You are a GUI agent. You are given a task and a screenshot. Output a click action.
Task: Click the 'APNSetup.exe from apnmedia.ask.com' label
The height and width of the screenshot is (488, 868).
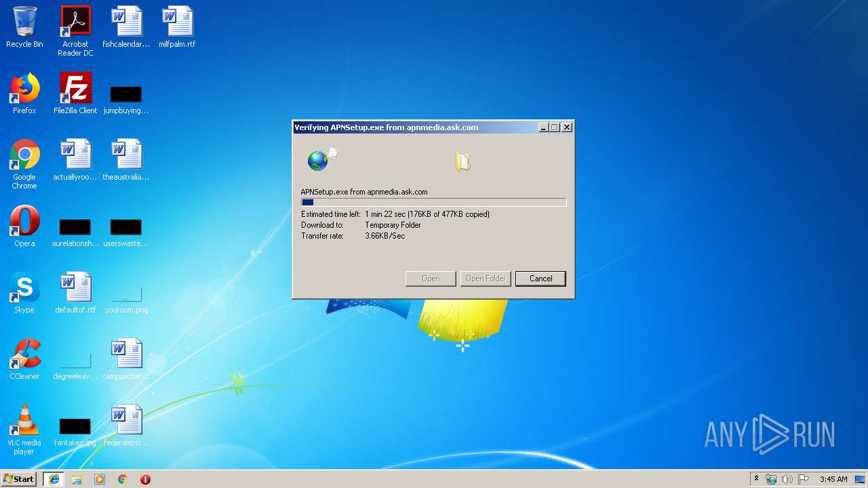tap(364, 192)
